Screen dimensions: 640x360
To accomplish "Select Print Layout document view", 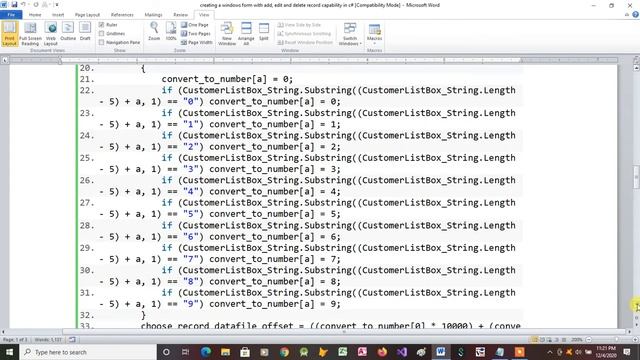I will pyautogui.click(x=9, y=33).
